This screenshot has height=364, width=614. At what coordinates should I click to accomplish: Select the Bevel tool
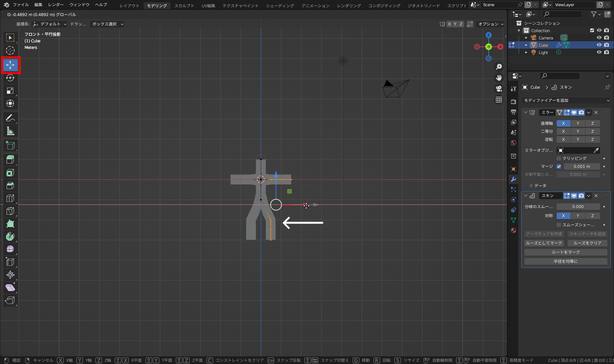pos(10,185)
